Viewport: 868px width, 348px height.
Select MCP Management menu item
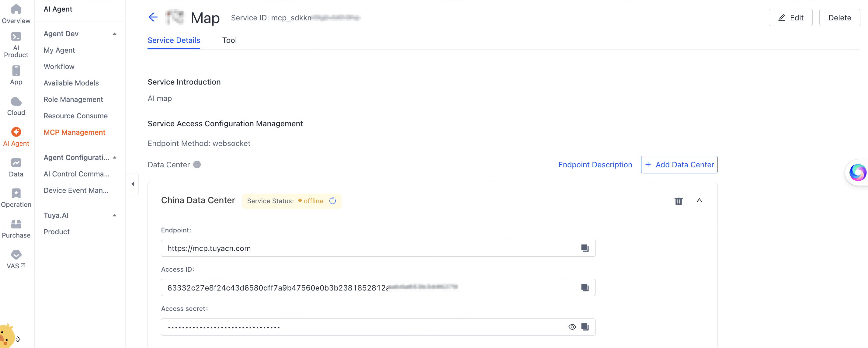[75, 132]
